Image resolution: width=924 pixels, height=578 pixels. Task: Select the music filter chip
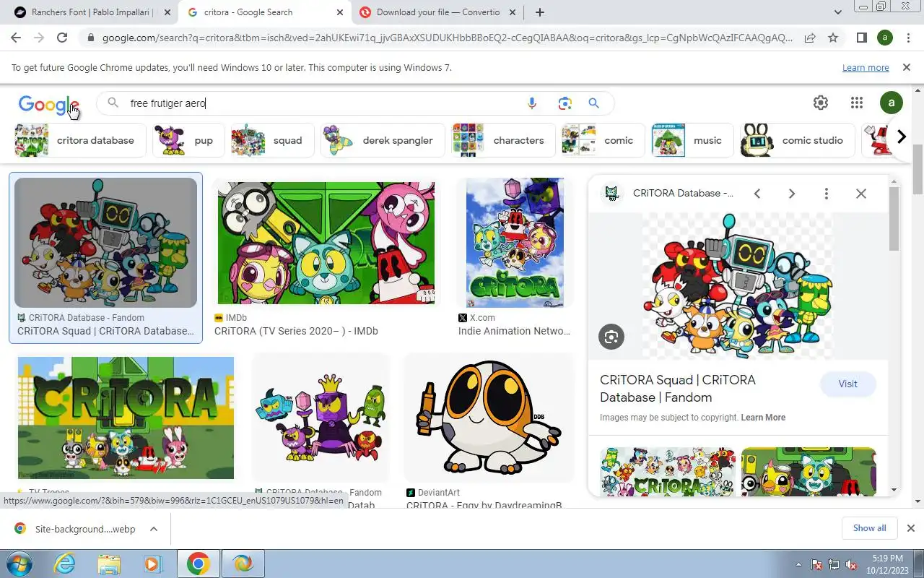(x=692, y=140)
